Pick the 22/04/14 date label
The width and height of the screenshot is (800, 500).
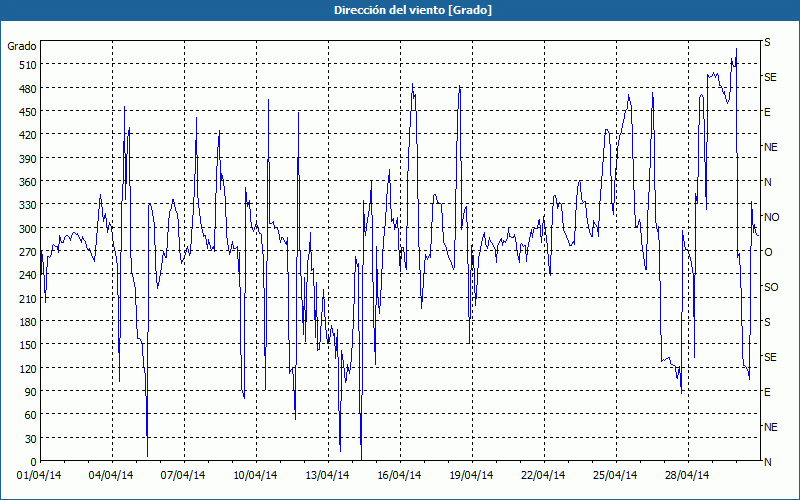coord(543,475)
